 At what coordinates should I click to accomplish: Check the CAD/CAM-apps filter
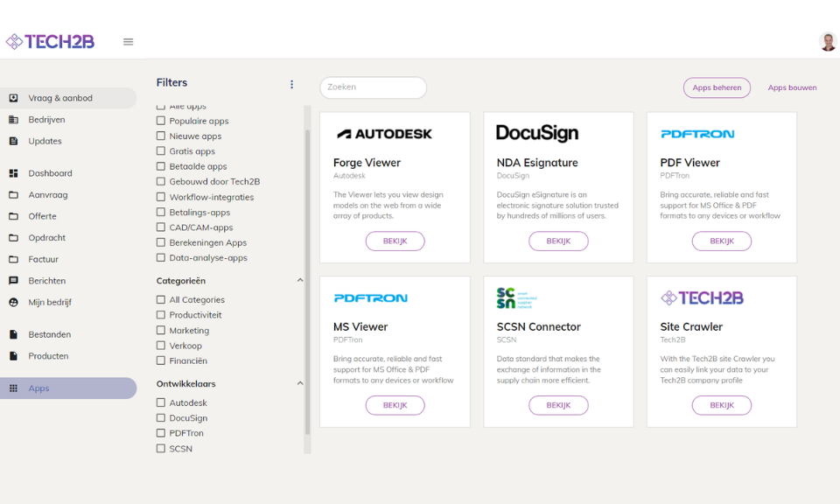coord(161,227)
